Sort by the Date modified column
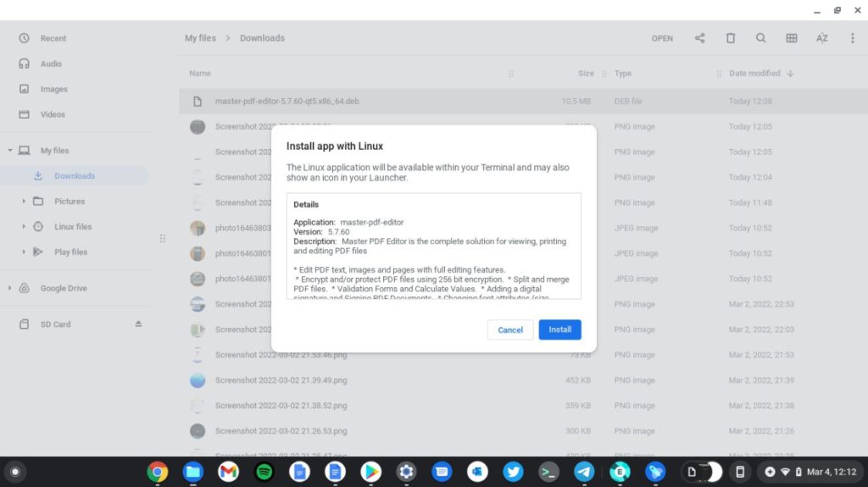Screen dimensions: 868x487 point(754,73)
